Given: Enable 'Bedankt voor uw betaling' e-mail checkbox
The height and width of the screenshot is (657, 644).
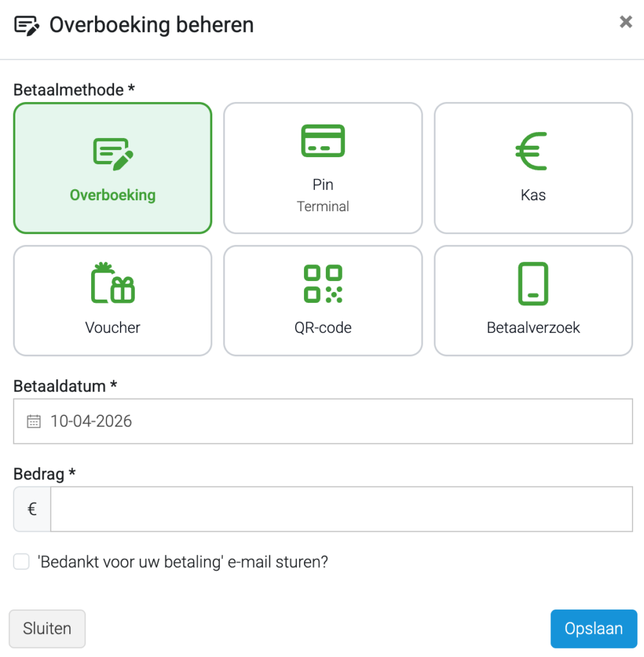Looking at the screenshot, I should click(21, 561).
